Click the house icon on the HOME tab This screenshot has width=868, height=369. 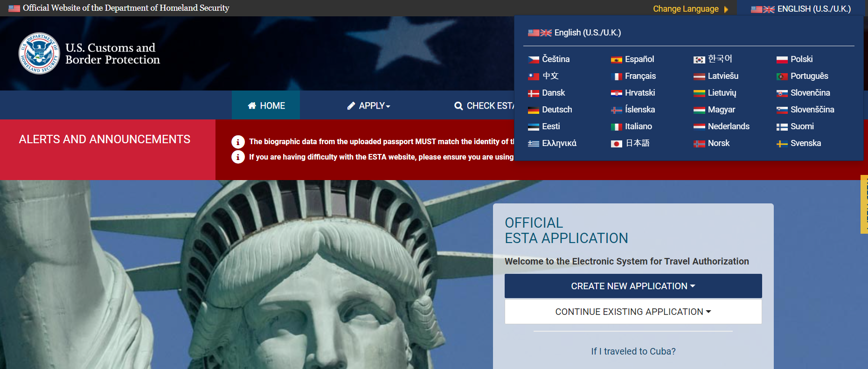click(252, 105)
